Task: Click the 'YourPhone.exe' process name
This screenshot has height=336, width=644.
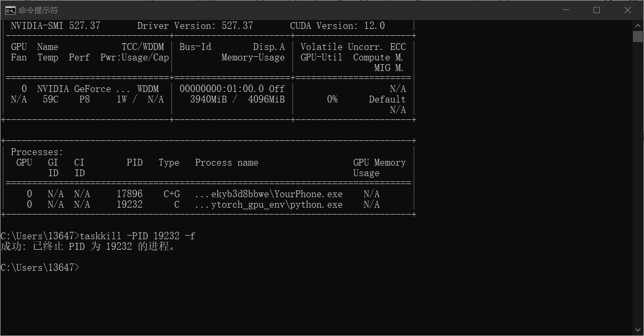Action: 309,194
